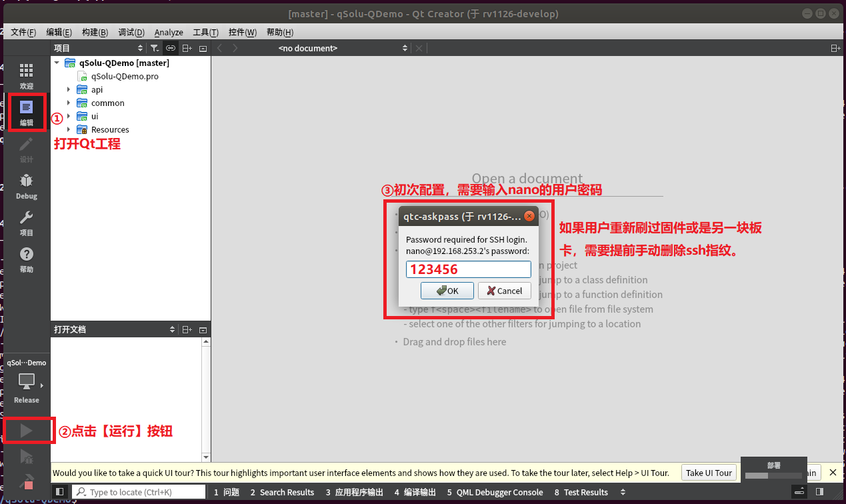Screen dimensions: 846x504
Task: Expand the api folder in project tree
Action: pos(69,89)
